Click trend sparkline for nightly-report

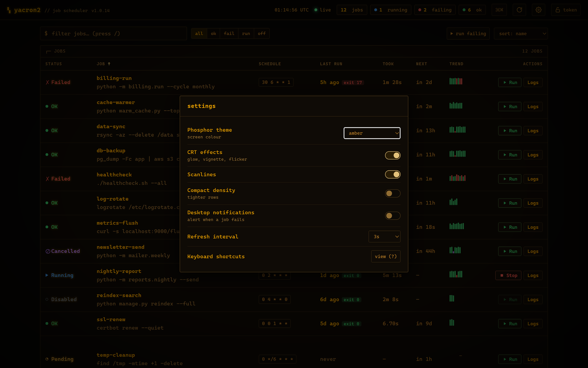456,274
